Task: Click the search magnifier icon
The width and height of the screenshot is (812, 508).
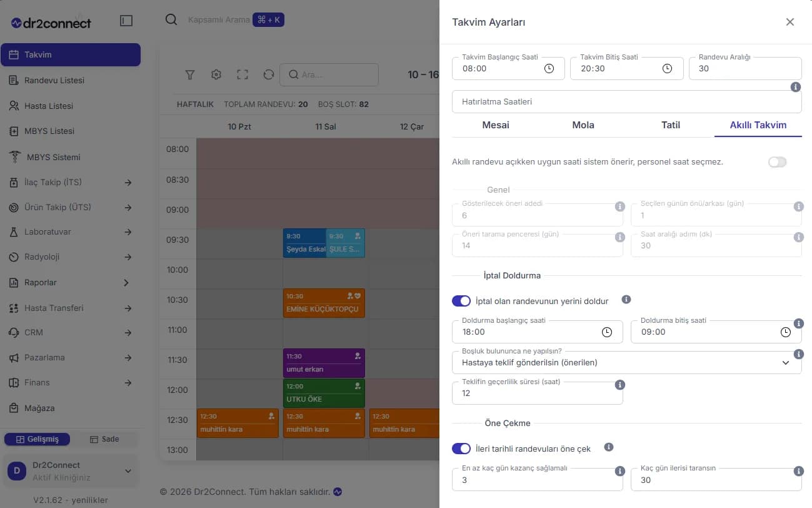Action: 171,20
